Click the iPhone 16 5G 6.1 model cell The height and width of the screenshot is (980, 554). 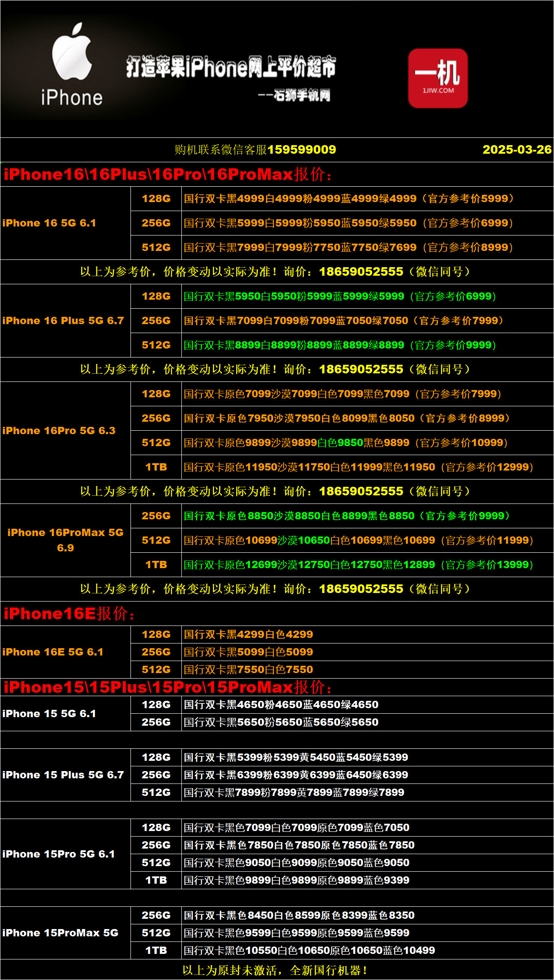click(65, 223)
